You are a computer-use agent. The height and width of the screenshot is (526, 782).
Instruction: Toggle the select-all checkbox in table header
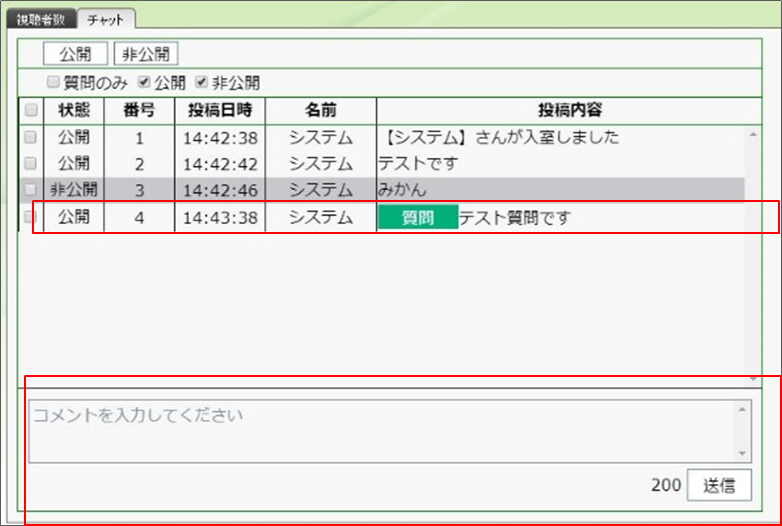[31, 111]
